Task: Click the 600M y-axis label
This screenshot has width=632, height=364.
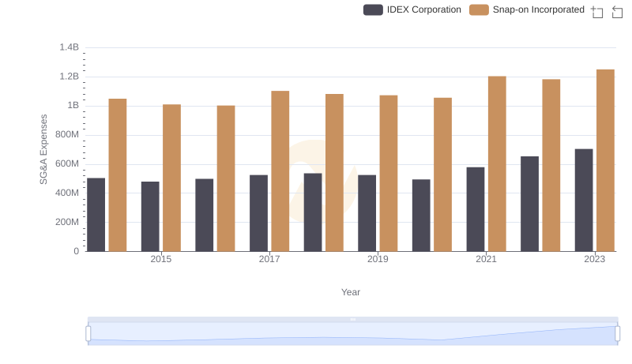Action: (67, 164)
